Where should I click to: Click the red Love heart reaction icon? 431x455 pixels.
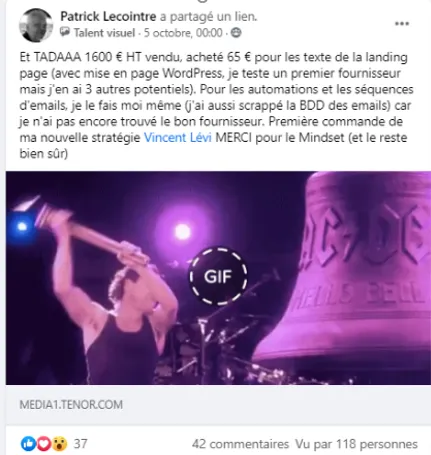click(x=44, y=444)
